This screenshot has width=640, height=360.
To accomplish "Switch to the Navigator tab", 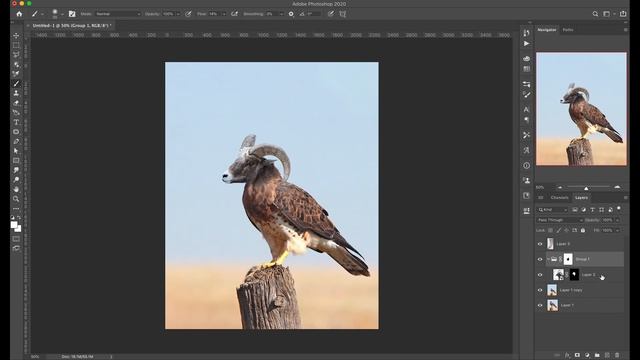I will tap(547, 30).
